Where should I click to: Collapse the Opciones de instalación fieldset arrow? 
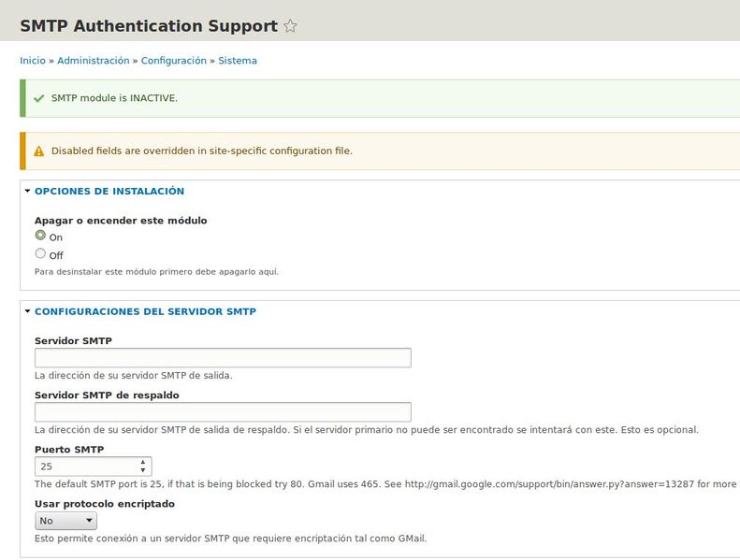tap(27, 191)
